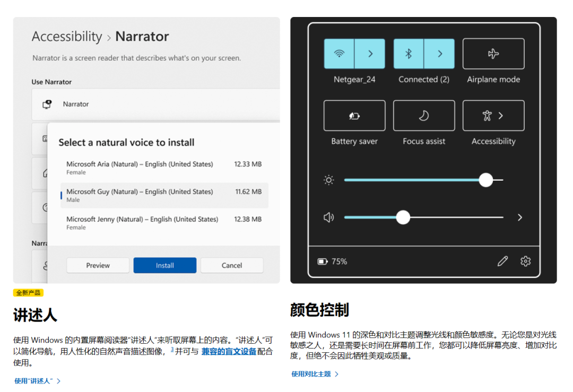The image size is (573, 392).
Task: Enable Airplane mode tile
Action: (493, 54)
